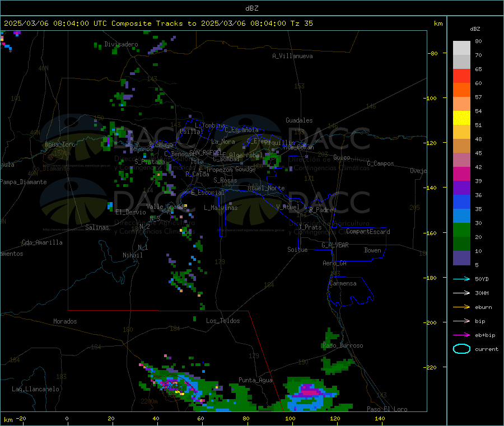Click the A_Villanueva map label
The width and height of the screenshot is (504, 426).
click(x=292, y=56)
